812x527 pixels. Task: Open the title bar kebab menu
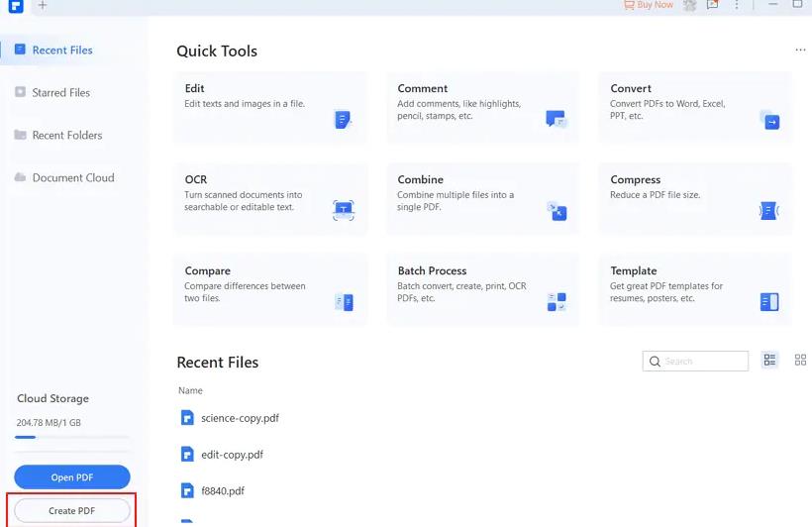coord(737,5)
